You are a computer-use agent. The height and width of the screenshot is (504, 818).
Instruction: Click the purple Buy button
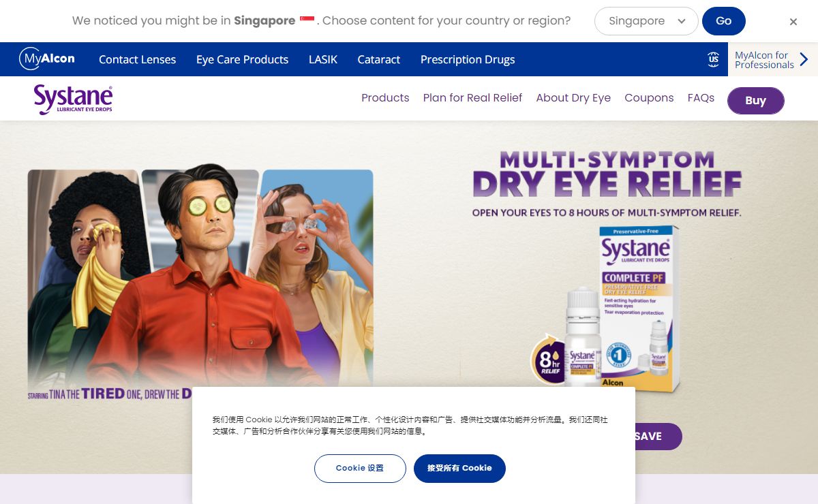point(755,101)
